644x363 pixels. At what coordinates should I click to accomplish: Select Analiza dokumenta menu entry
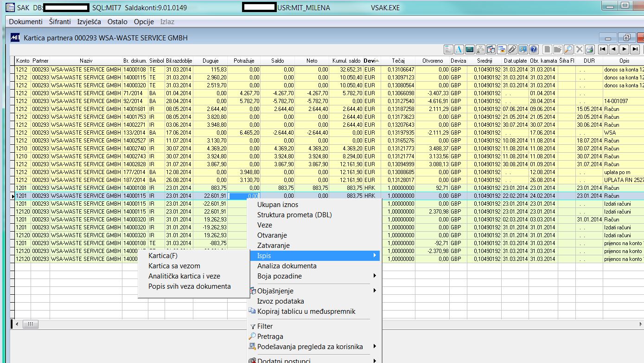pos(287,266)
